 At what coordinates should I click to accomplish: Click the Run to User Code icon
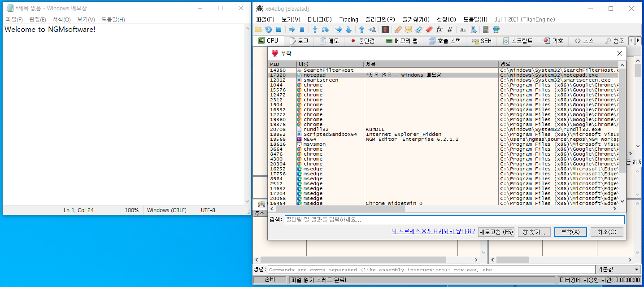tap(372, 30)
